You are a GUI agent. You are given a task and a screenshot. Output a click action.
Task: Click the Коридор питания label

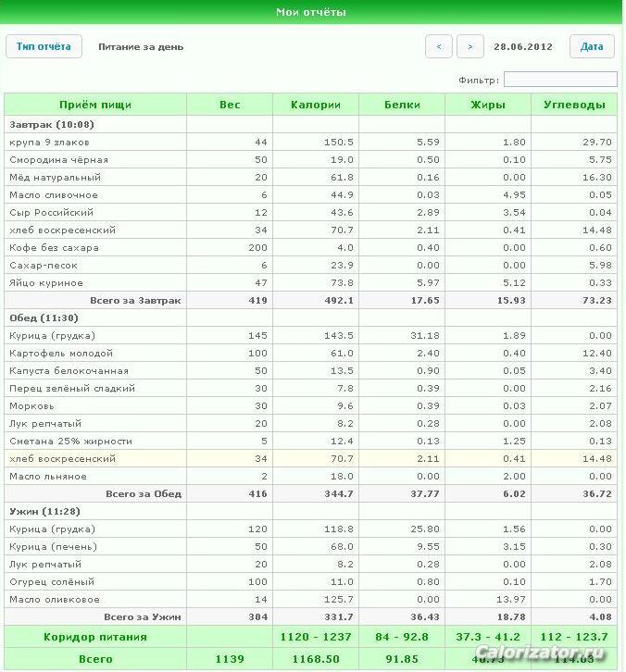pyautogui.click(x=95, y=637)
